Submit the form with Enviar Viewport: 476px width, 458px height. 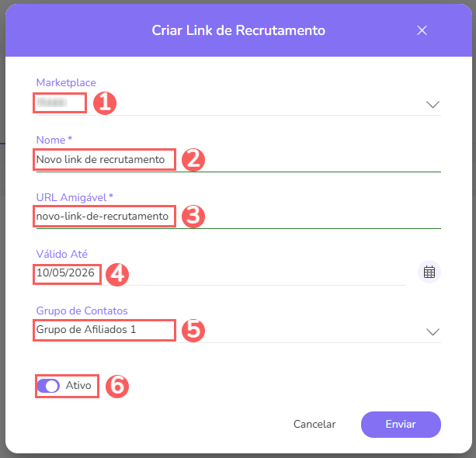pyautogui.click(x=401, y=425)
